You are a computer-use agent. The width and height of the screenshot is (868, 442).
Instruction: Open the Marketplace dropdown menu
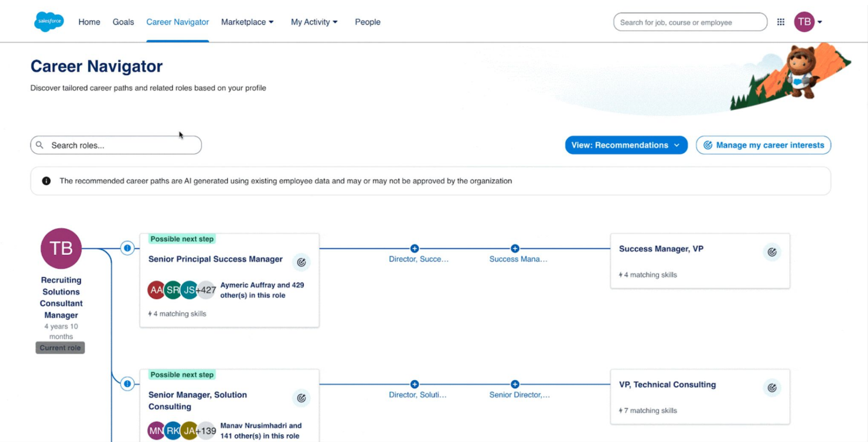[248, 22]
